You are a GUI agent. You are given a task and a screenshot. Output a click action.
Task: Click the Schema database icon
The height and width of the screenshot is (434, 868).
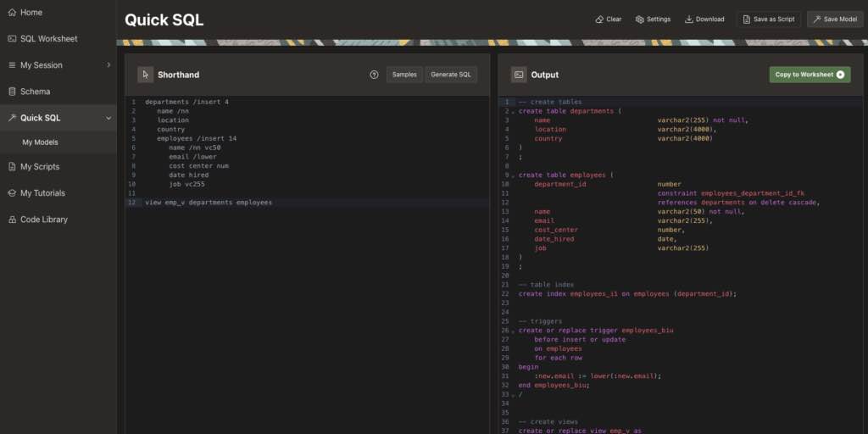click(12, 92)
